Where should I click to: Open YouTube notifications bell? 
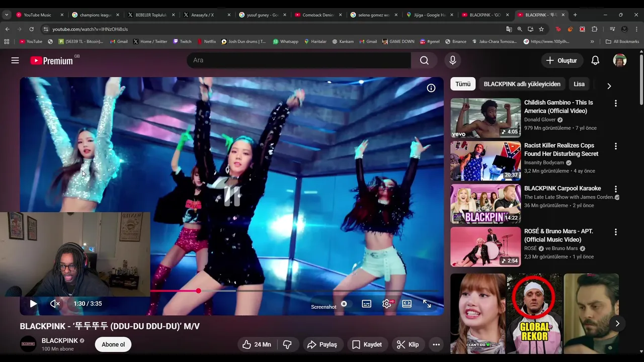pyautogui.click(x=595, y=60)
